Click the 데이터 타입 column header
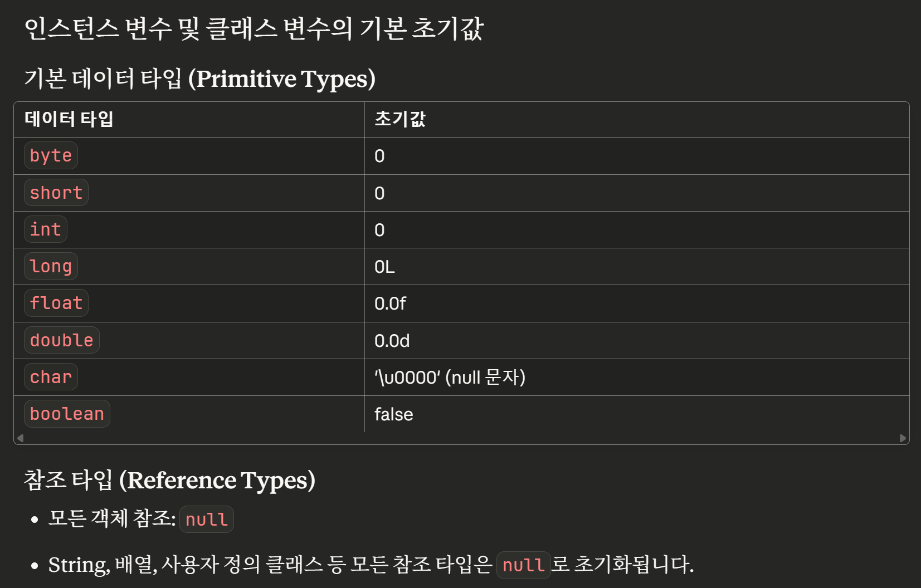The height and width of the screenshot is (588, 921). point(69,119)
